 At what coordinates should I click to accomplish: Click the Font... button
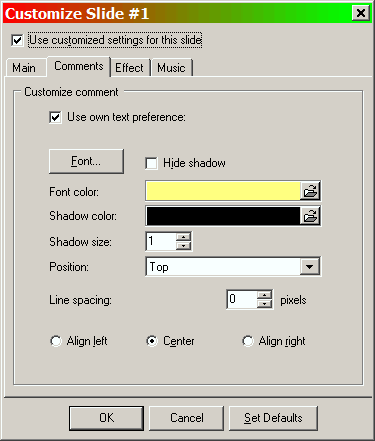[86, 161]
